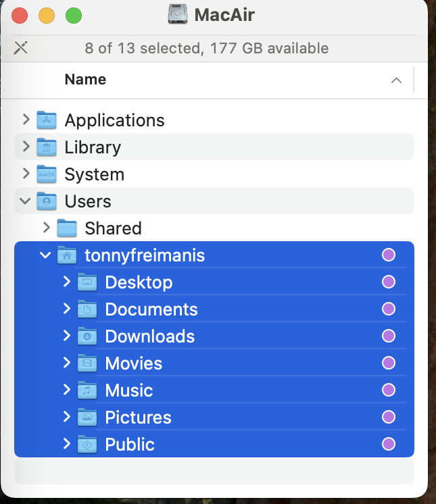Image resolution: width=436 pixels, height=504 pixels.
Task: Click the tonnyfreimanis home folder icon
Action: point(67,255)
